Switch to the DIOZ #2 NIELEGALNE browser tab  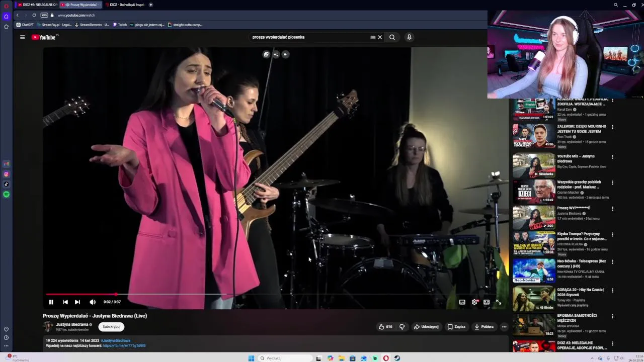tap(38, 5)
